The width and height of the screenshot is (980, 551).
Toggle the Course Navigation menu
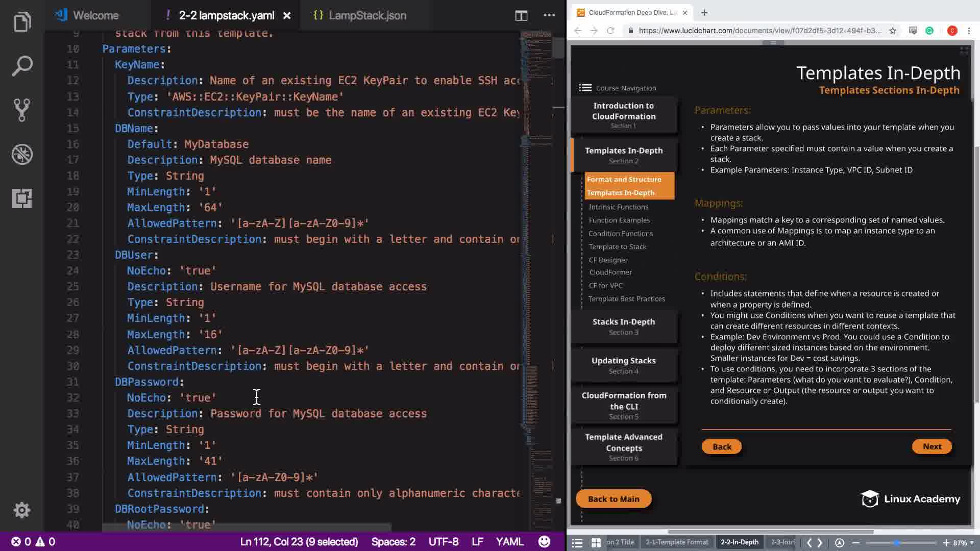tap(585, 88)
